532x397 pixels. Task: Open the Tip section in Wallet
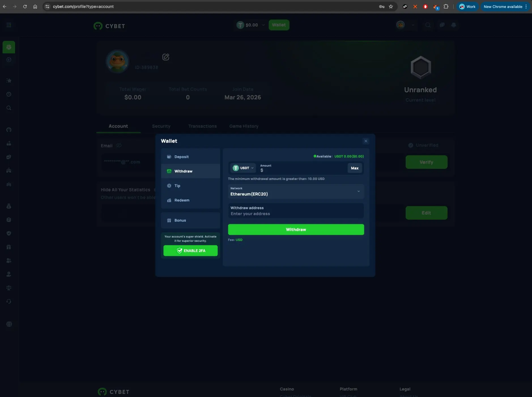190,185
